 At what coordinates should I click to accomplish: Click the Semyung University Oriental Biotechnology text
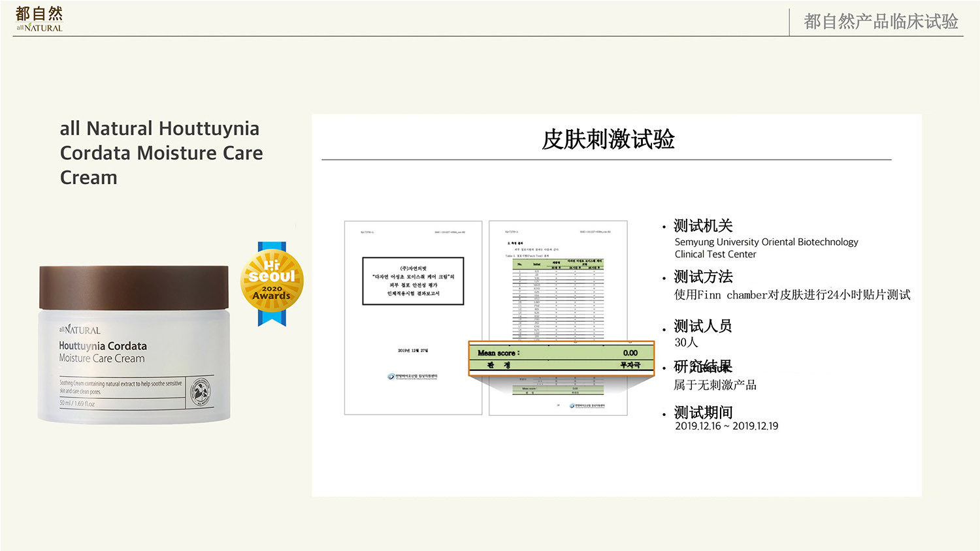(x=766, y=242)
